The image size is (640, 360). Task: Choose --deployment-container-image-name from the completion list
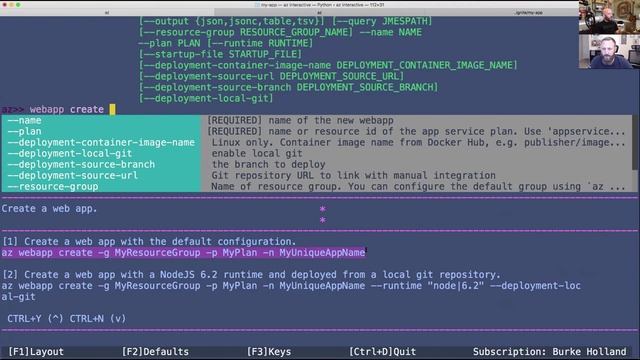101,142
